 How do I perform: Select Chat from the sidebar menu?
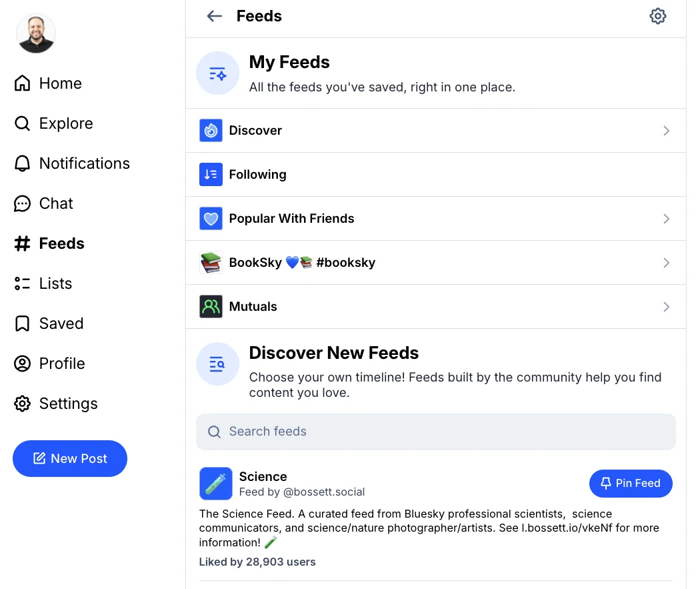click(43, 203)
